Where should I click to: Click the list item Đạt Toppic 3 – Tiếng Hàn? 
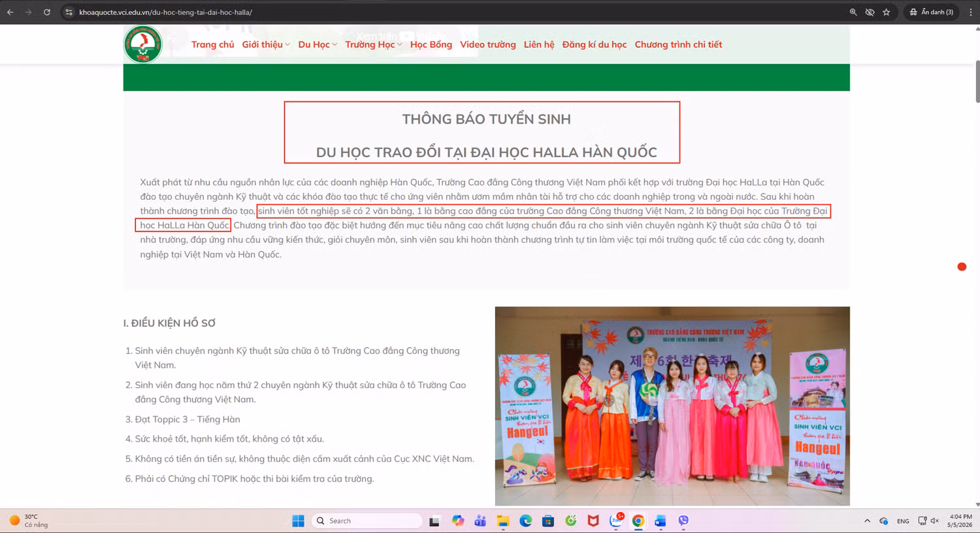(188, 419)
